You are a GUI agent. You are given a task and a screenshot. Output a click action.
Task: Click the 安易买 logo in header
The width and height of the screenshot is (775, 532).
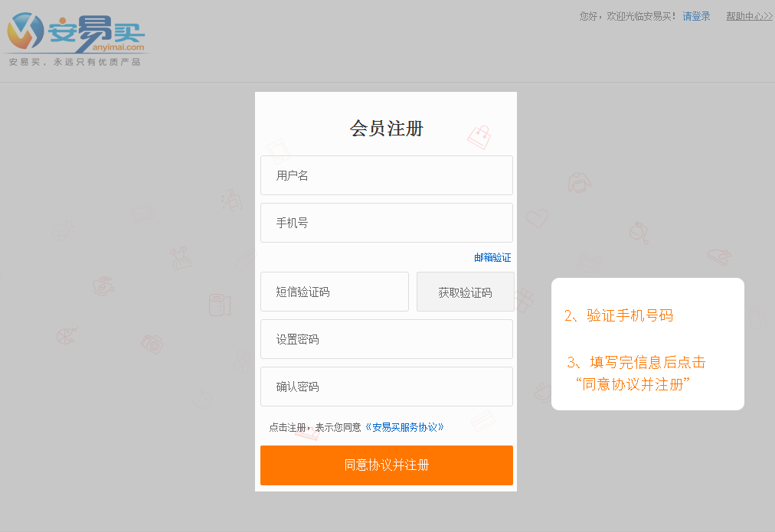(x=76, y=39)
